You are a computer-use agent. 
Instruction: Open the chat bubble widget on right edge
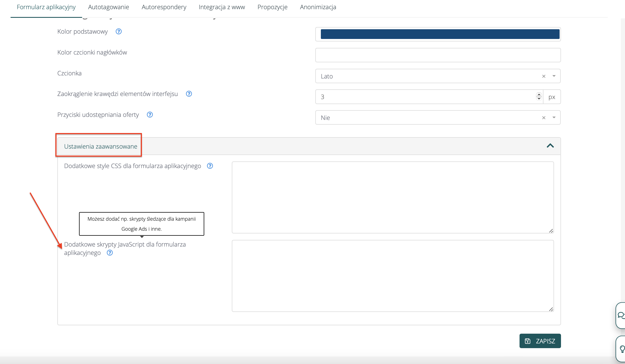pos(621,315)
